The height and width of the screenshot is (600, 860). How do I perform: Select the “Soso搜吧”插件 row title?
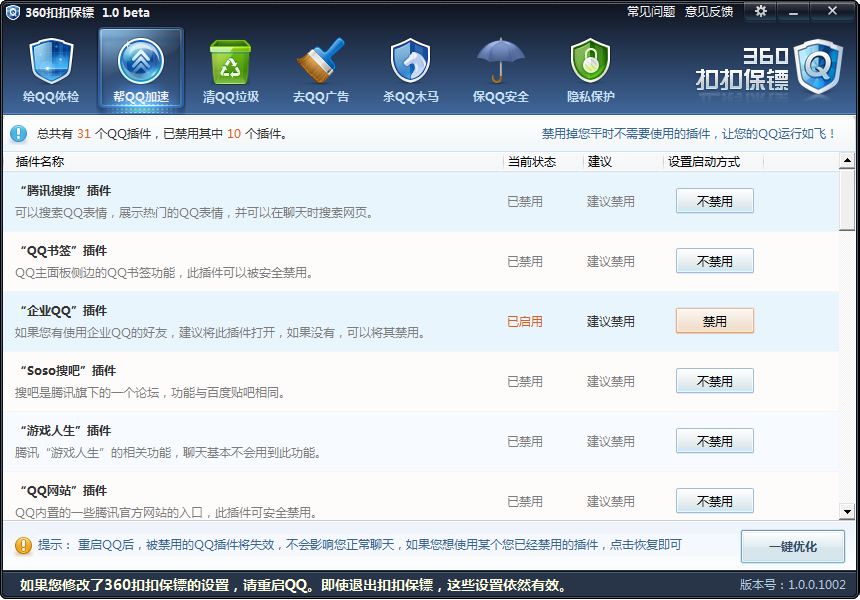pyautogui.click(x=68, y=371)
